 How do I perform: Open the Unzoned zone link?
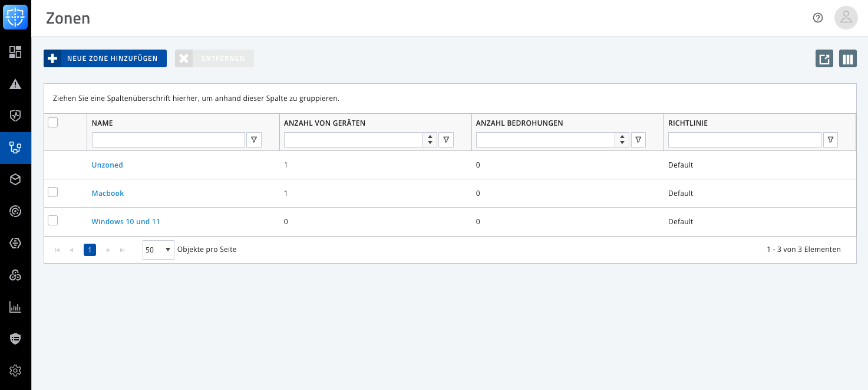pos(107,165)
